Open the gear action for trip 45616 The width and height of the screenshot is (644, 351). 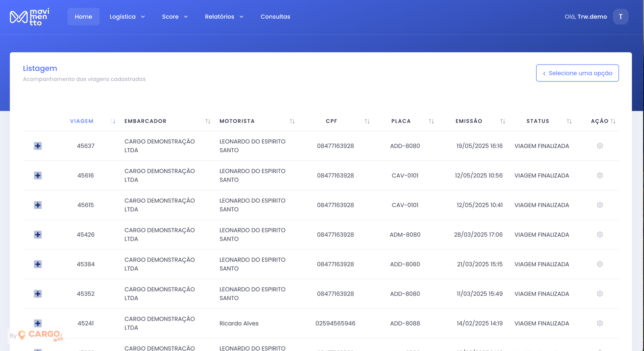pos(599,176)
